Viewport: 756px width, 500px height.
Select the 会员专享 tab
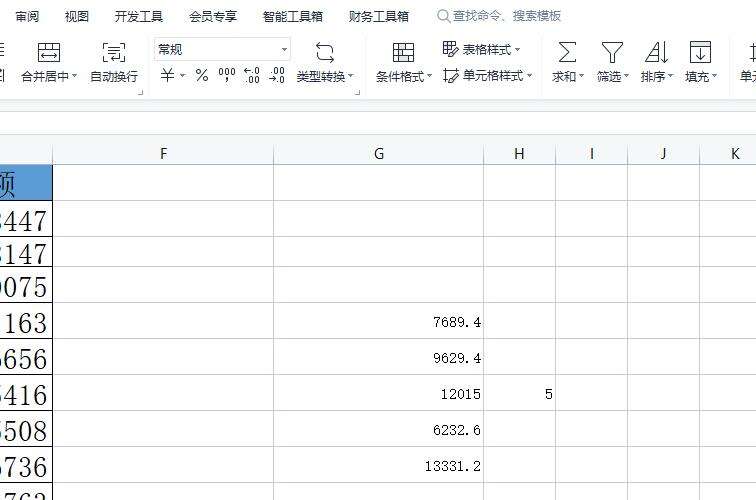pos(213,16)
